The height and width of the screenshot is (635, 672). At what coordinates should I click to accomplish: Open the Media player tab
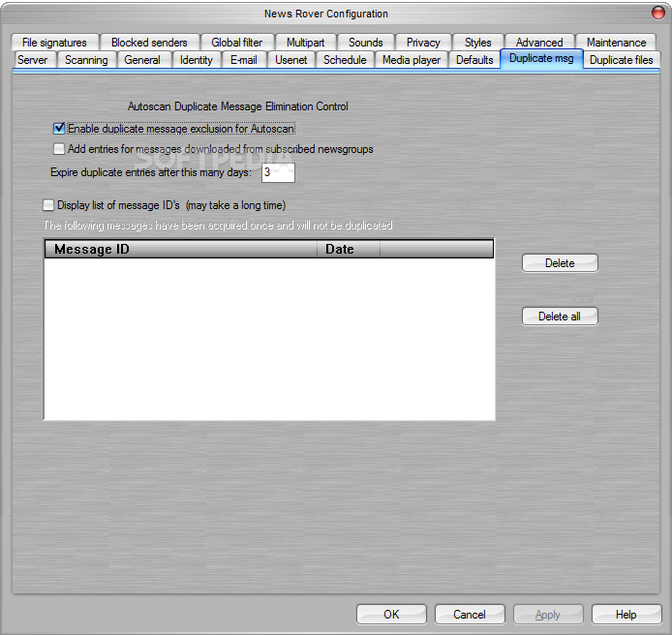click(412, 60)
